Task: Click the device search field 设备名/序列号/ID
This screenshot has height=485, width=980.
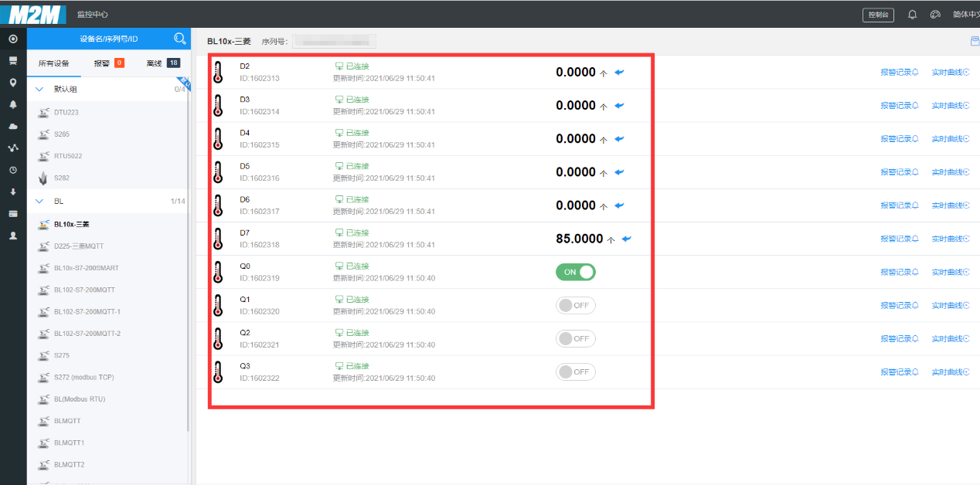Action: [108, 39]
